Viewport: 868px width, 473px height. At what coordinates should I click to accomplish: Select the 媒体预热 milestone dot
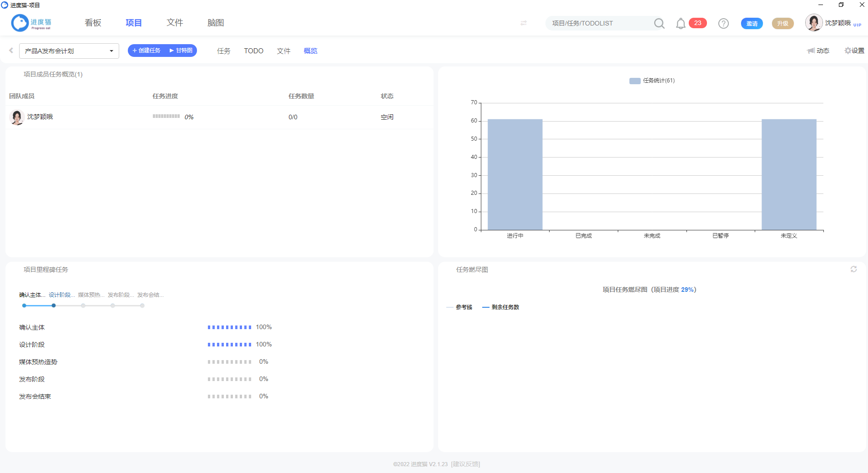[83, 305]
